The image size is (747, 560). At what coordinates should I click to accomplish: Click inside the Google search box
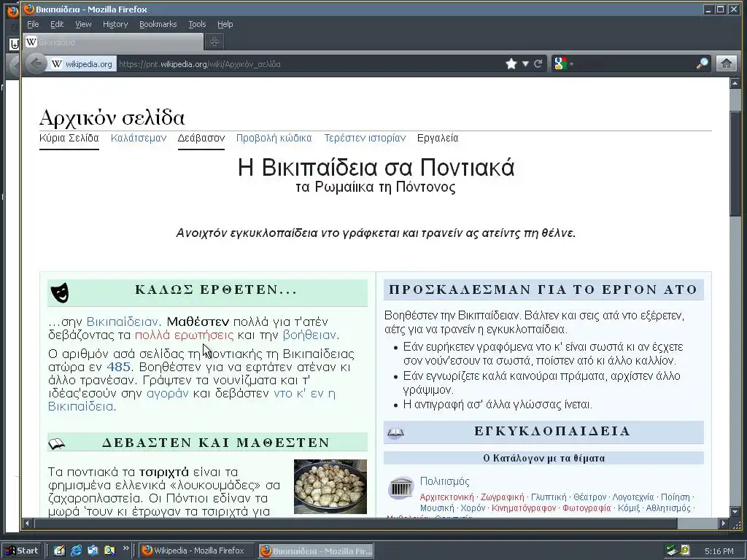click(x=634, y=63)
